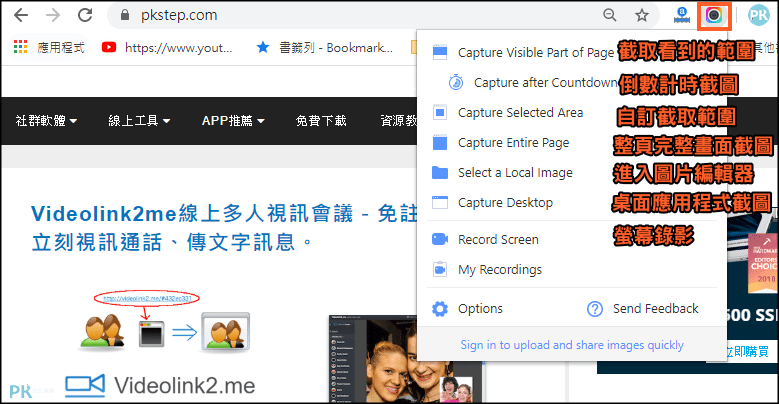The height and width of the screenshot is (404, 779).
Task: Open Send Feedback
Action: pos(655,309)
